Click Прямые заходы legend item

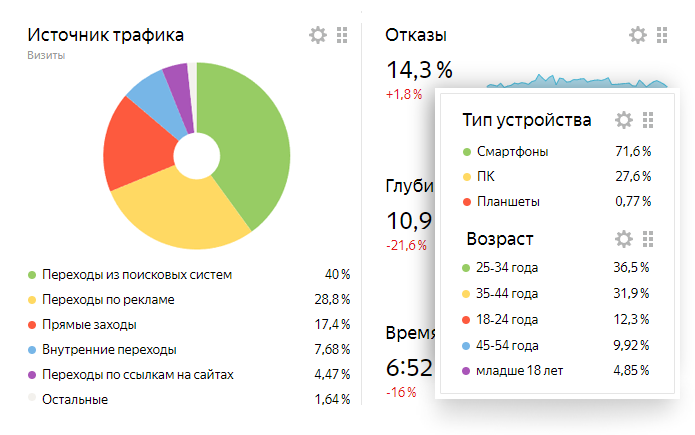click(x=88, y=324)
